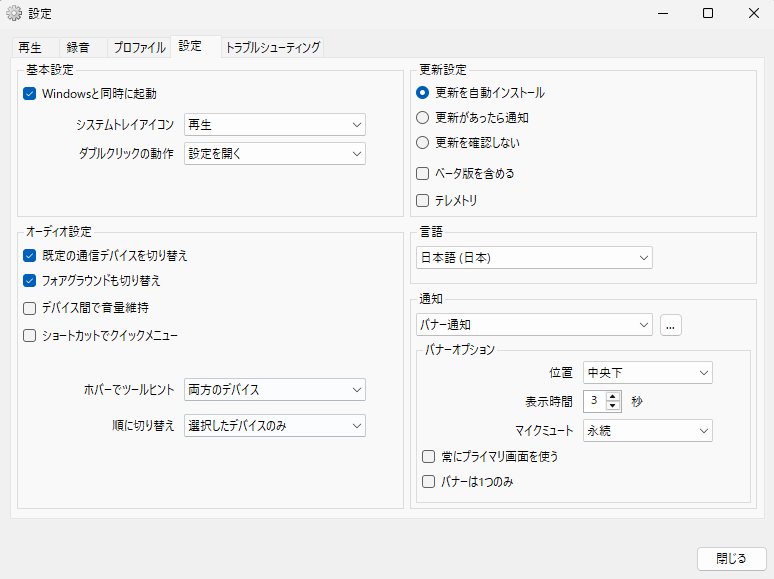Click the 表示時間 number field
Screen dimensions: 774x579
point(595,401)
